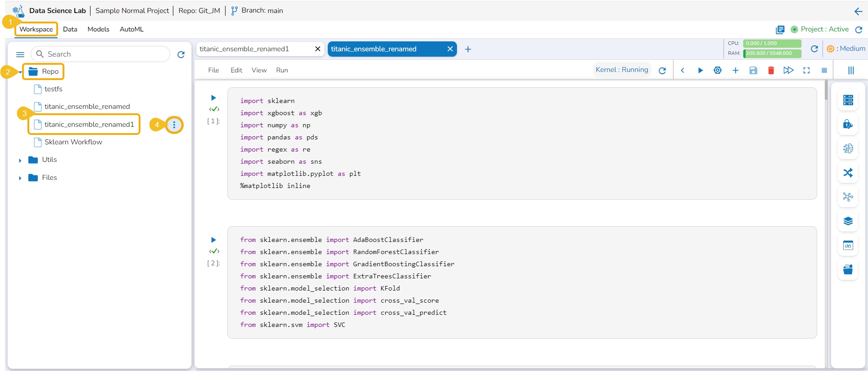Open the three-dot menu for titanic_ensemble_renamed1

174,125
